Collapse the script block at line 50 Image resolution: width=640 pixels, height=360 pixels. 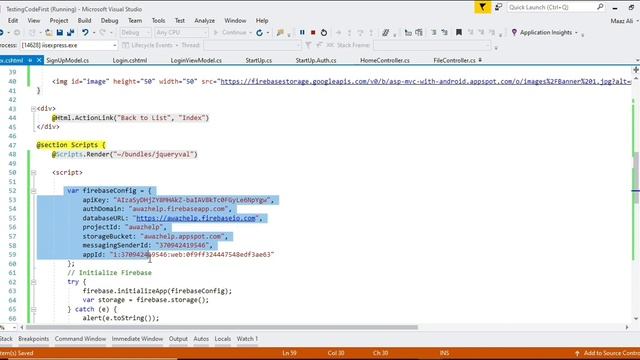click(33, 173)
